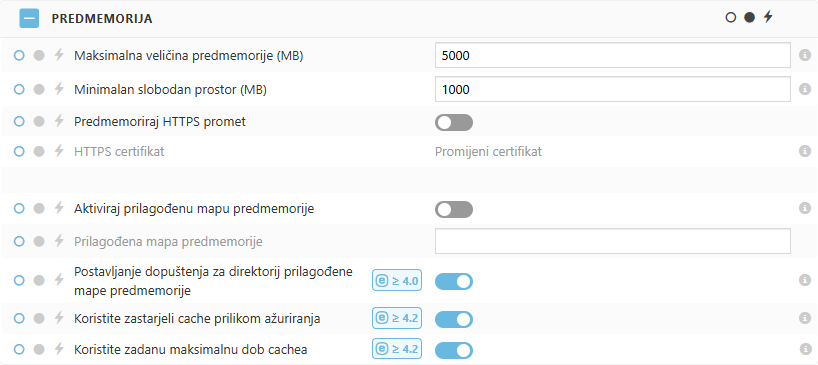The image size is (818, 365).
Task: Open info for Aktiviraj prilagođenu mapu predmemorije
Action: pyautogui.click(x=805, y=208)
